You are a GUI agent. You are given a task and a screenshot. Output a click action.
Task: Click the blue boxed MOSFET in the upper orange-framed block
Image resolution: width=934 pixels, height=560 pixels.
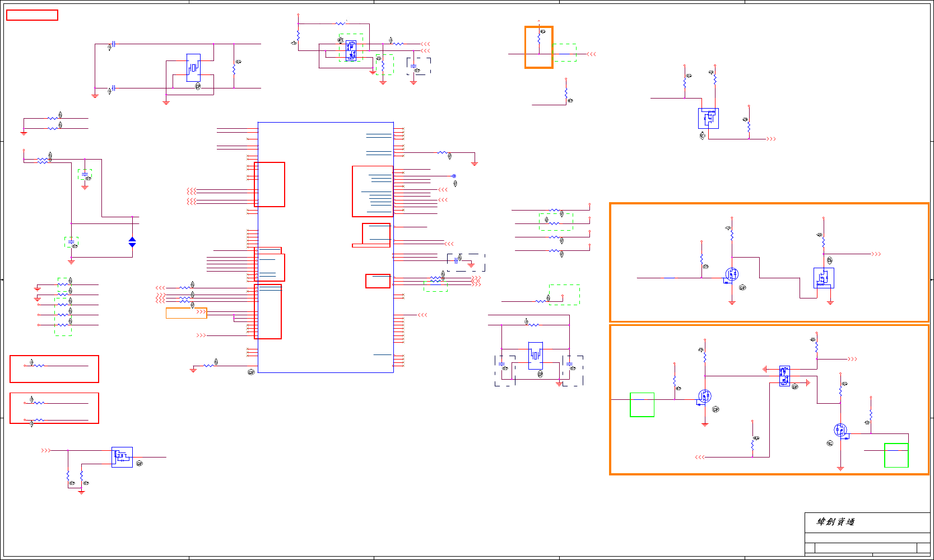pyautogui.click(x=824, y=278)
